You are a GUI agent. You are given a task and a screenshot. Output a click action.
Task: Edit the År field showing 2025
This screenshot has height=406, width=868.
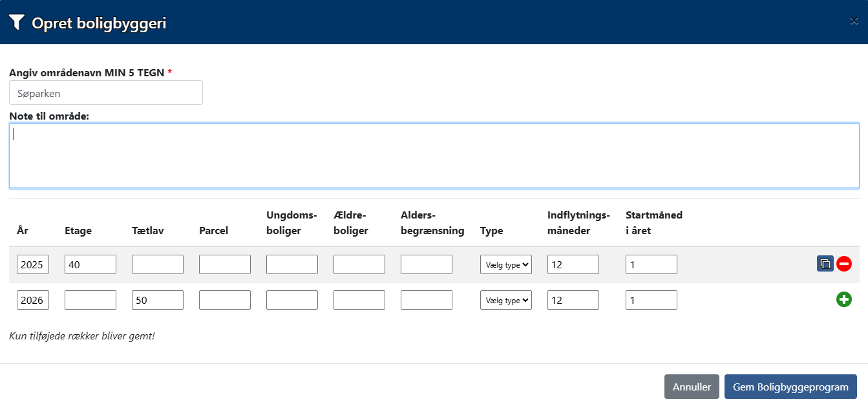[x=33, y=264]
